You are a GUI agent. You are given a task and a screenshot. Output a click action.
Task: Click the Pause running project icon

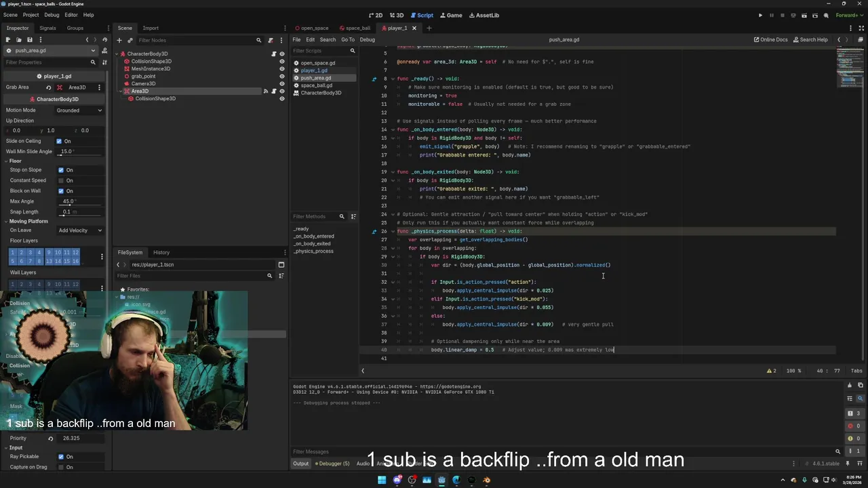pyautogui.click(x=771, y=15)
